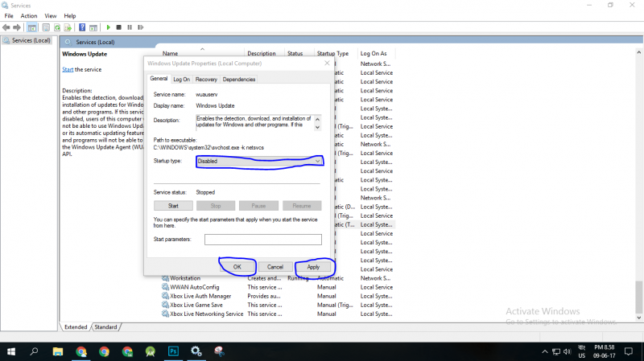Click the Stop Service square icon

click(x=118, y=27)
